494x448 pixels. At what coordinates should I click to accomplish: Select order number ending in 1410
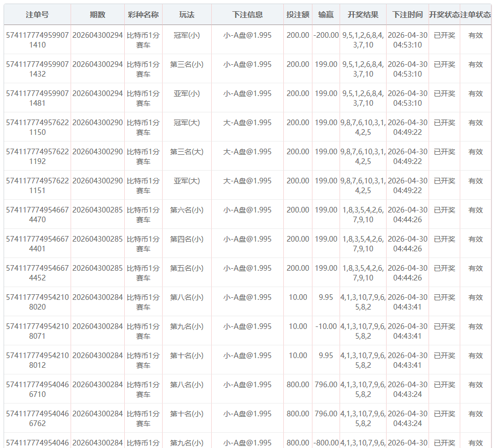[x=37, y=40]
